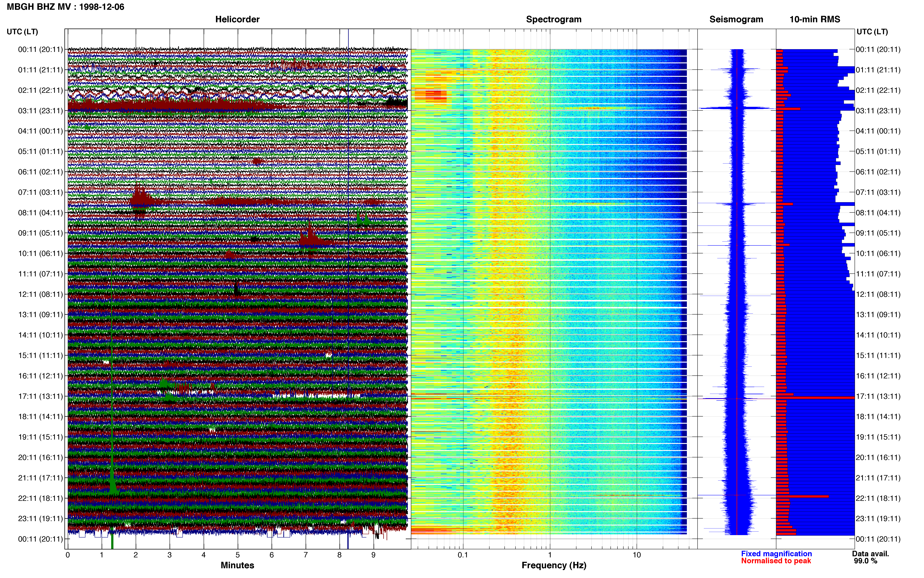Click the left time label '07:11 (03:11)'
The width and height of the screenshot is (924, 578).
[x=40, y=192]
